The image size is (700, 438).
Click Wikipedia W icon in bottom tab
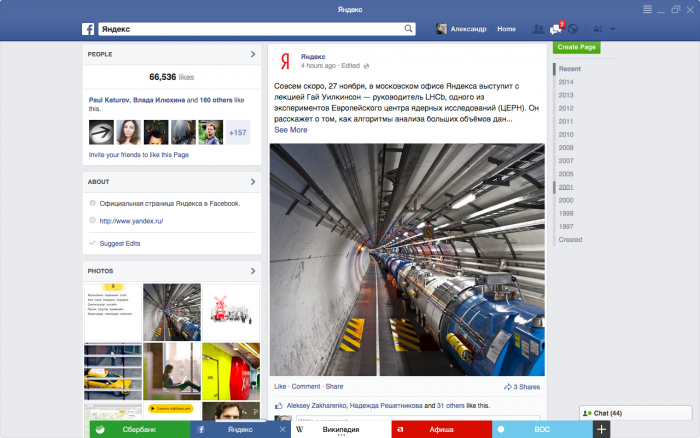pyautogui.click(x=300, y=430)
